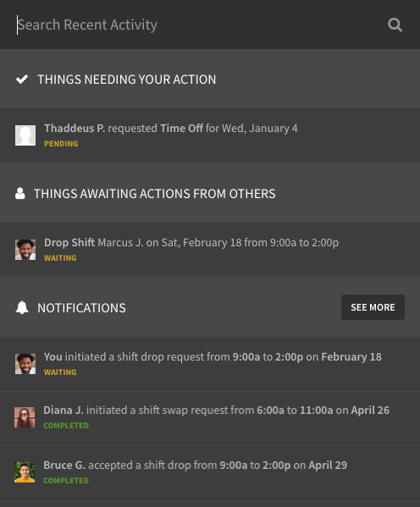Click the avatar beside the "You initiated" notification
420x507 pixels.
pos(25,364)
